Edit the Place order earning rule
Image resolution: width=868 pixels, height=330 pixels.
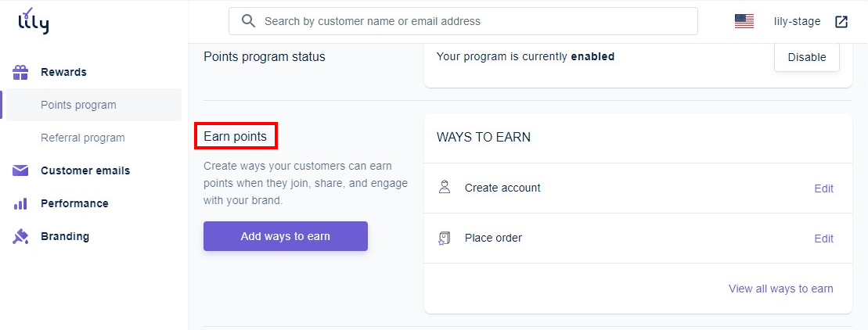(823, 239)
